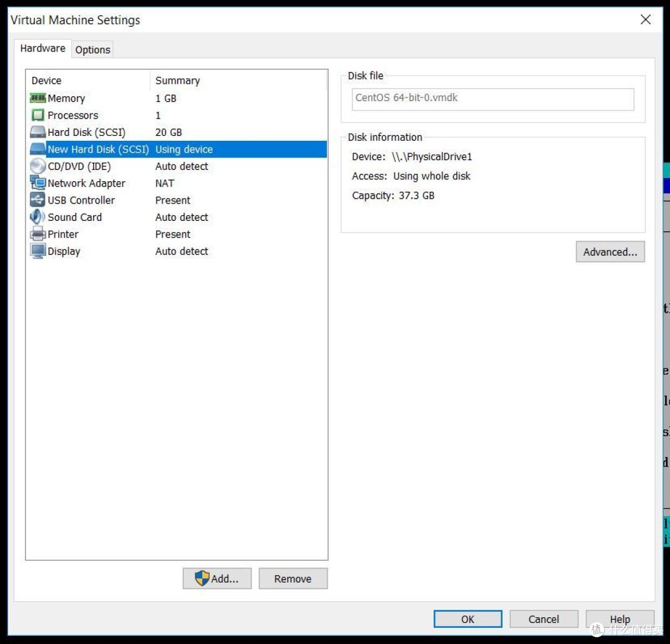The image size is (670, 644).
Task: Click the NAT network summary
Action: click(164, 183)
